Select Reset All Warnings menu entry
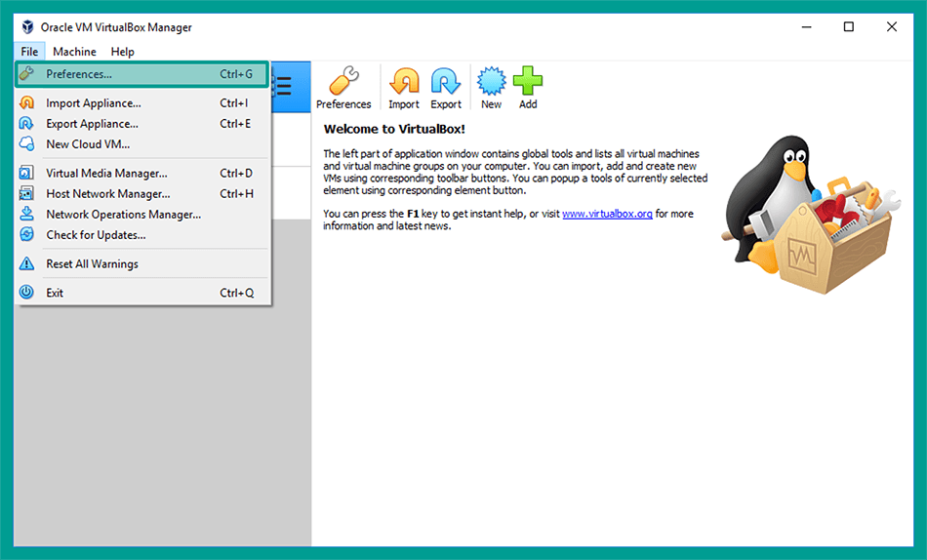This screenshot has height=560, width=927. pyautogui.click(x=141, y=263)
